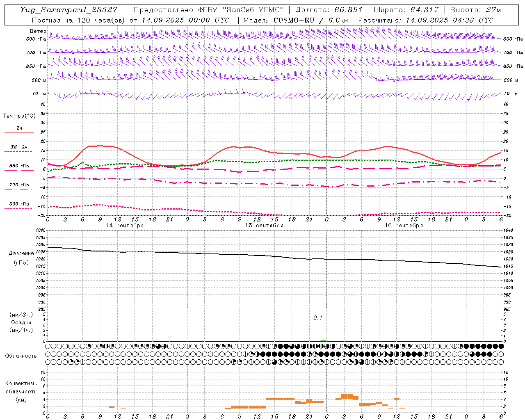Click the (мм/3ч.) precipitation unit label

point(21,315)
